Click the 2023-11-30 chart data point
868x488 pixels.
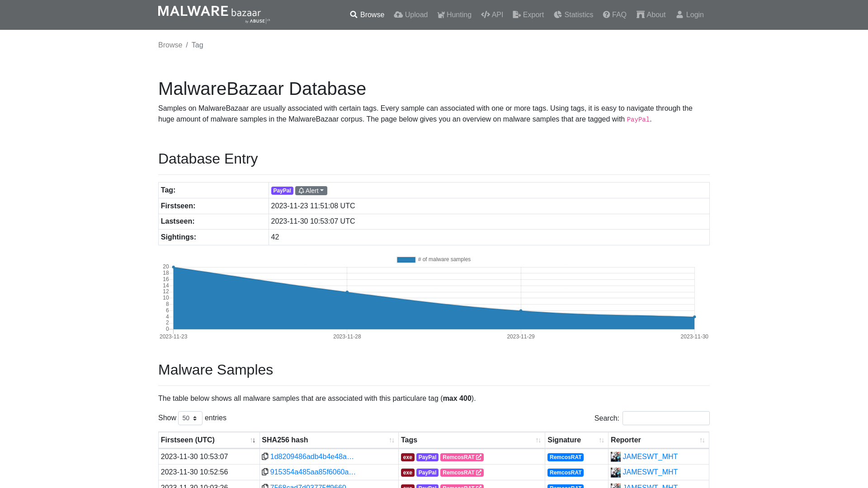click(x=694, y=317)
